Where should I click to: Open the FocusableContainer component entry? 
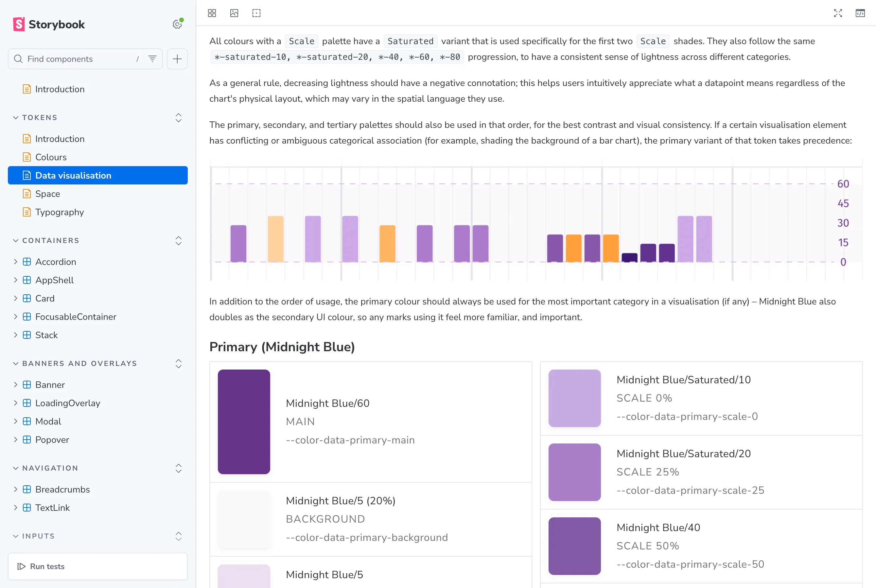point(97,317)
